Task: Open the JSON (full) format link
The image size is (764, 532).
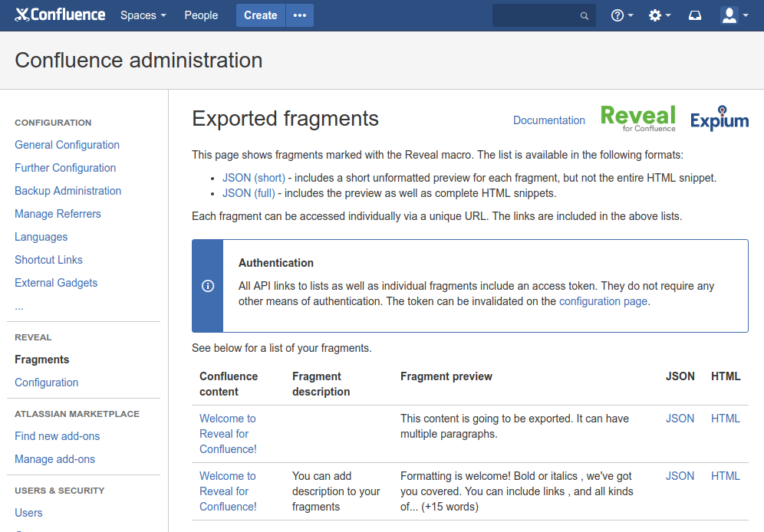Action: pos(248,193)
